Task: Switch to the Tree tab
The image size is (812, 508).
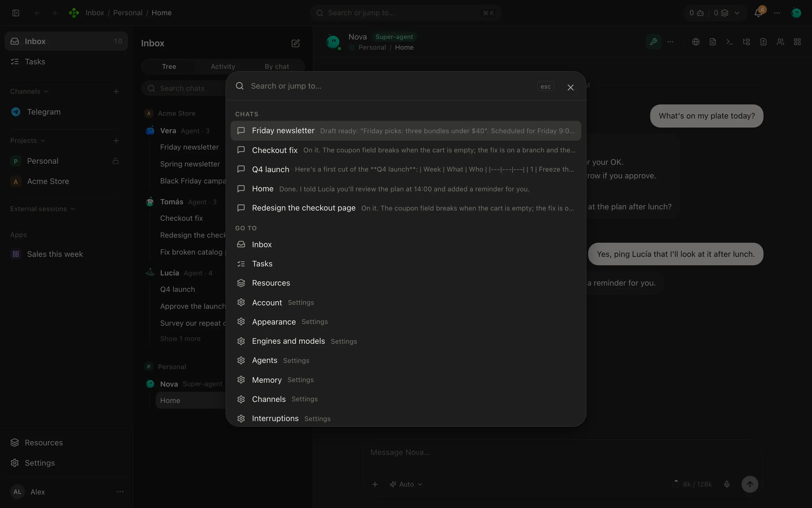Action: point(169,67)
